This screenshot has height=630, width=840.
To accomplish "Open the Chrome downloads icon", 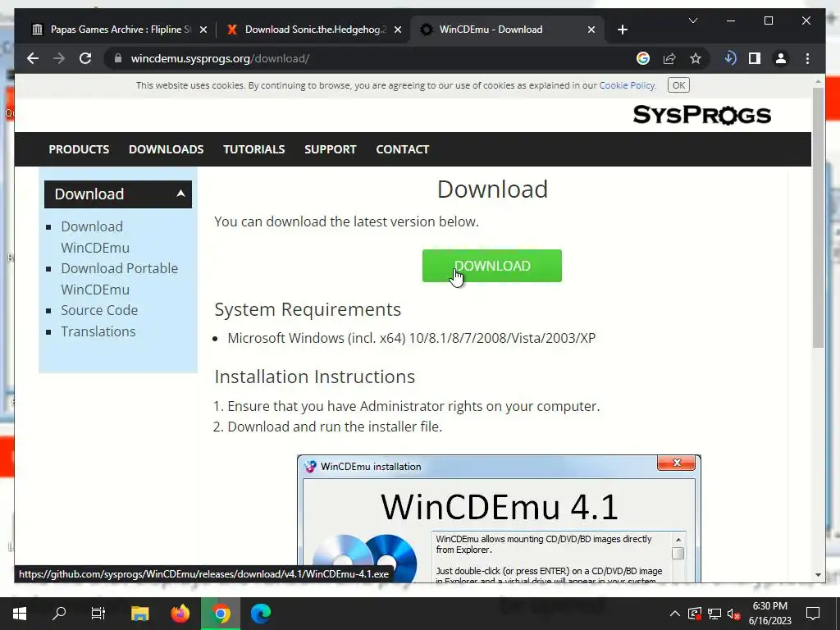I will click(729, 58).
